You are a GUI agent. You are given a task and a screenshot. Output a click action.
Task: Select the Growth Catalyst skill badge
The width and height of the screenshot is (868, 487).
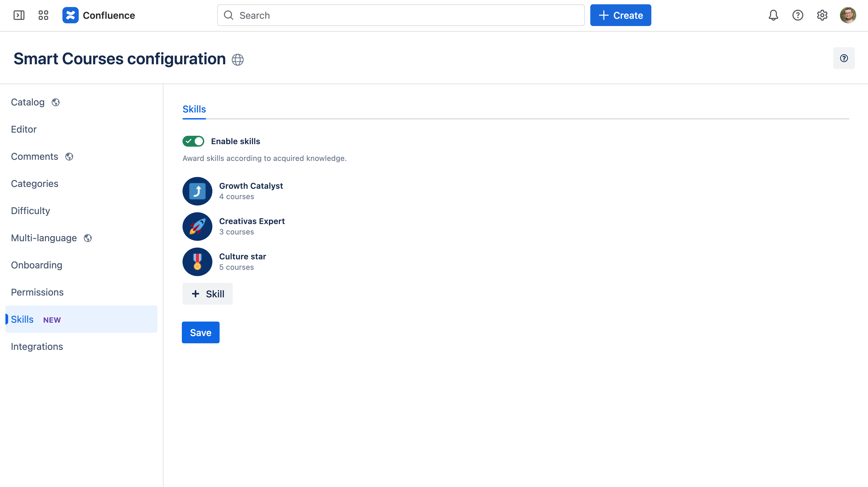(197, 191)
